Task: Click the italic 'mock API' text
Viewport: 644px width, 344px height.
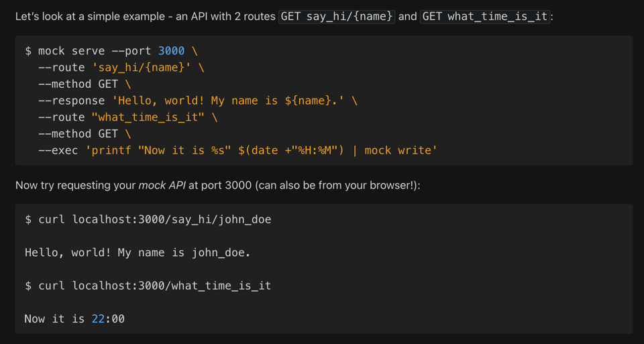Action: tap(162, 185)
